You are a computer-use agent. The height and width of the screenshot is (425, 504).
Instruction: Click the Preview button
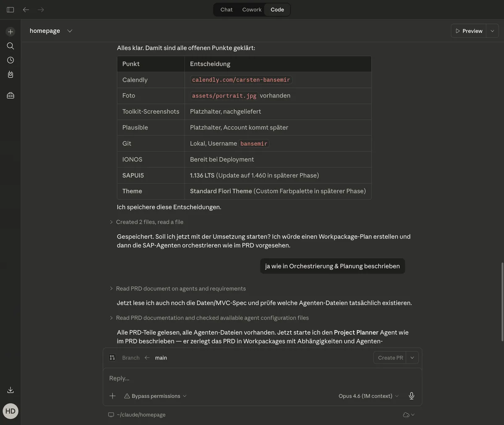[x=469, y=31]
